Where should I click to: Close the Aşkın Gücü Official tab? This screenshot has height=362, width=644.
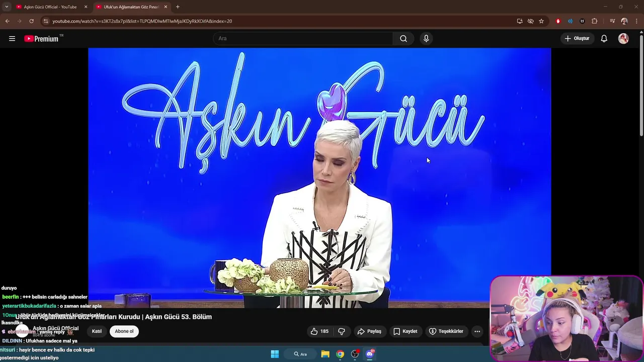tap(86, 7)
